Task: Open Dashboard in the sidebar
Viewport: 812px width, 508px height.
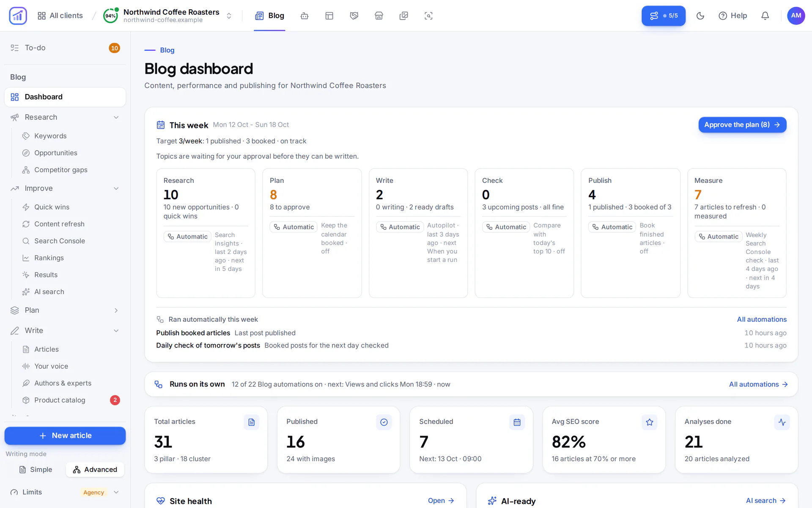Action: pyautogui.click(x=65, y=97)
